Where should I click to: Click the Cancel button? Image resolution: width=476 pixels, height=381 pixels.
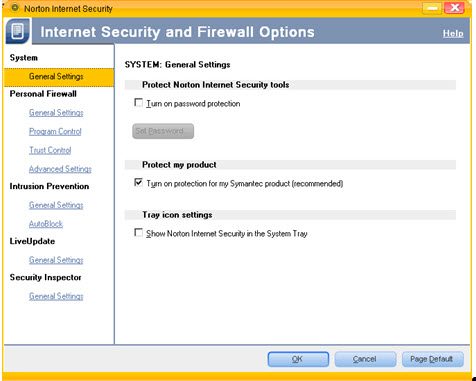tap(365, 359)
